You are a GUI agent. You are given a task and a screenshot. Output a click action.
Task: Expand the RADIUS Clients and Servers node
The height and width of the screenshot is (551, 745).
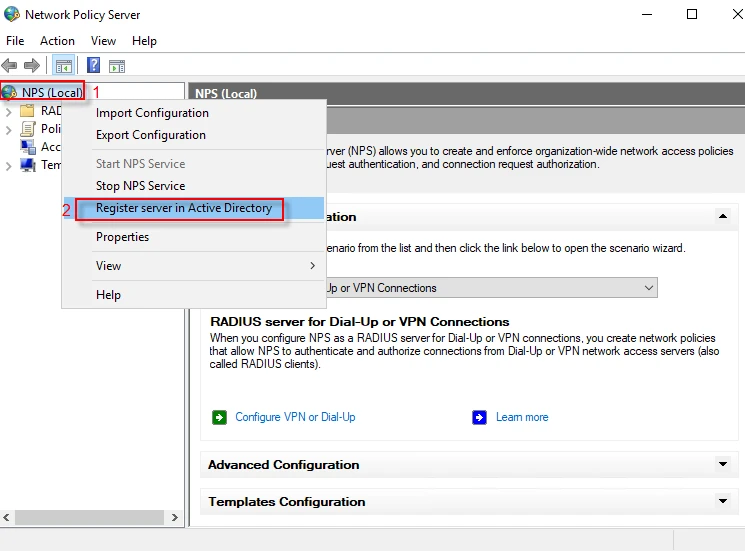(9, 111)
